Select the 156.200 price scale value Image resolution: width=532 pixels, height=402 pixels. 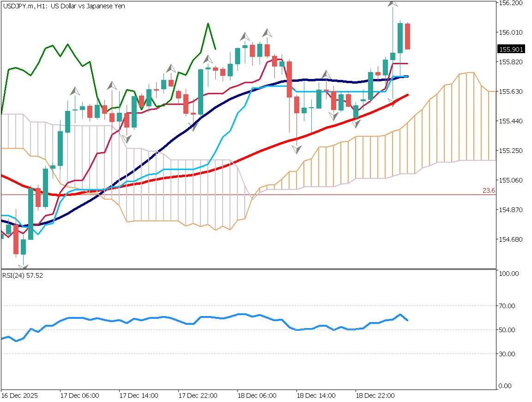511,3
